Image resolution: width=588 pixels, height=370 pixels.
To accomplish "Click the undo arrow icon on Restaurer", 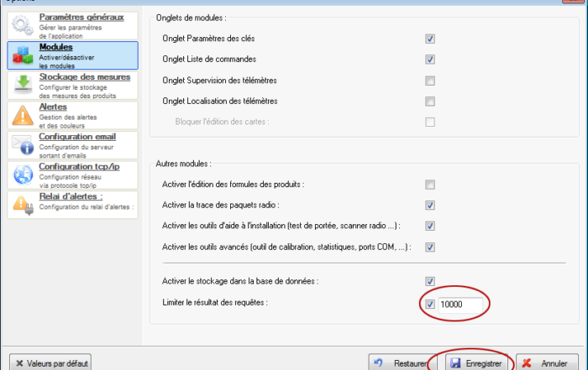I will [x=379, y=362].
